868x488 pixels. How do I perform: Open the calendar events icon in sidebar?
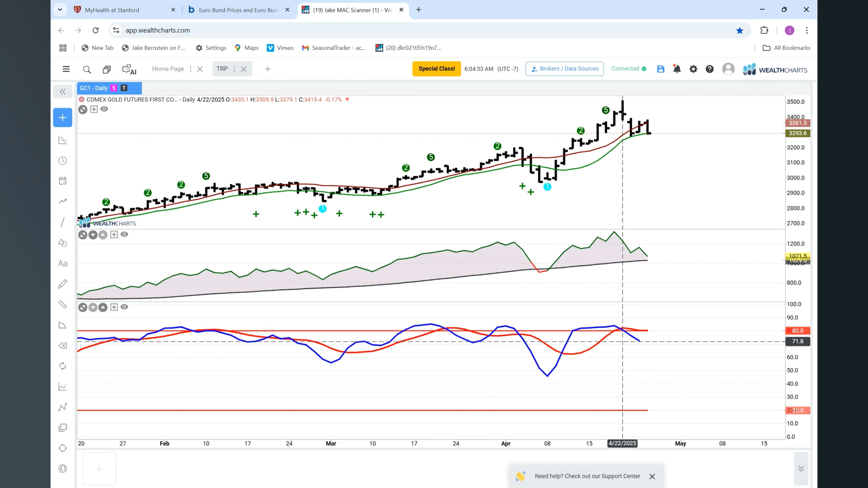(x=63, y=181)
